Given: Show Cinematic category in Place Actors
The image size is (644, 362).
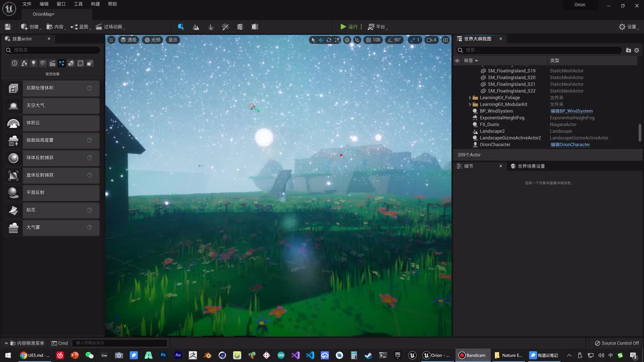Looking at the screenshot, I should point(52,63).
